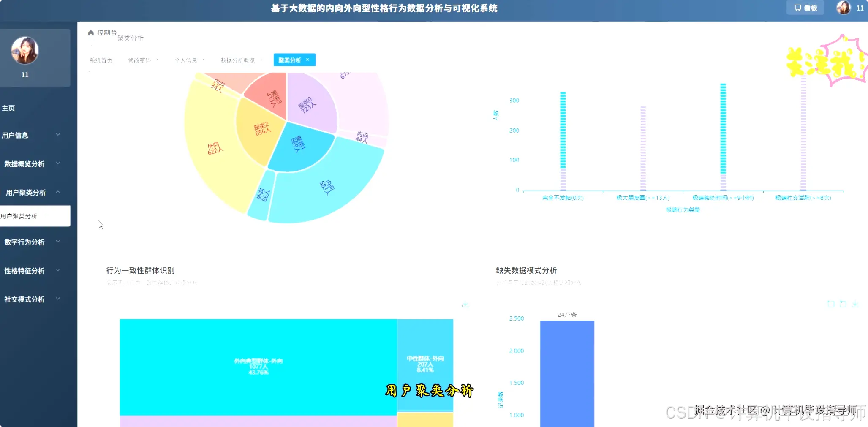Click the outer 内向 44人 ring segment

(x=362, y=138)
